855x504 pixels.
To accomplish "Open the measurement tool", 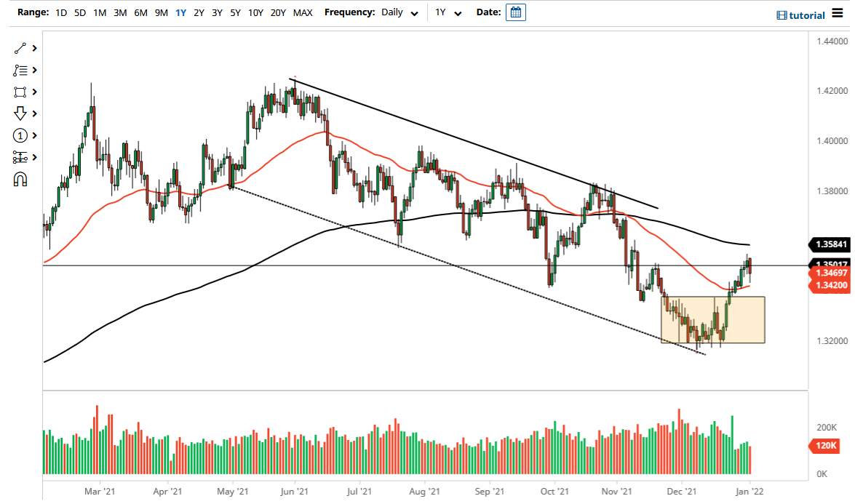I will (20, 157).
